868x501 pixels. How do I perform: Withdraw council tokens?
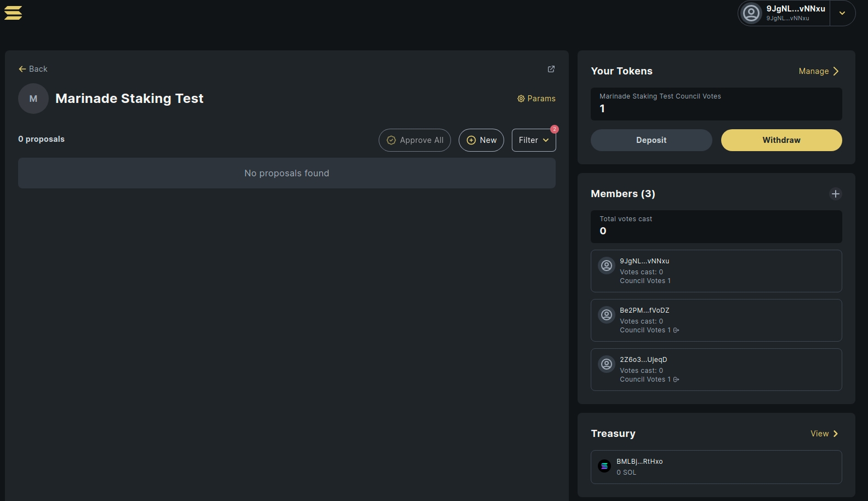(781, 140)
